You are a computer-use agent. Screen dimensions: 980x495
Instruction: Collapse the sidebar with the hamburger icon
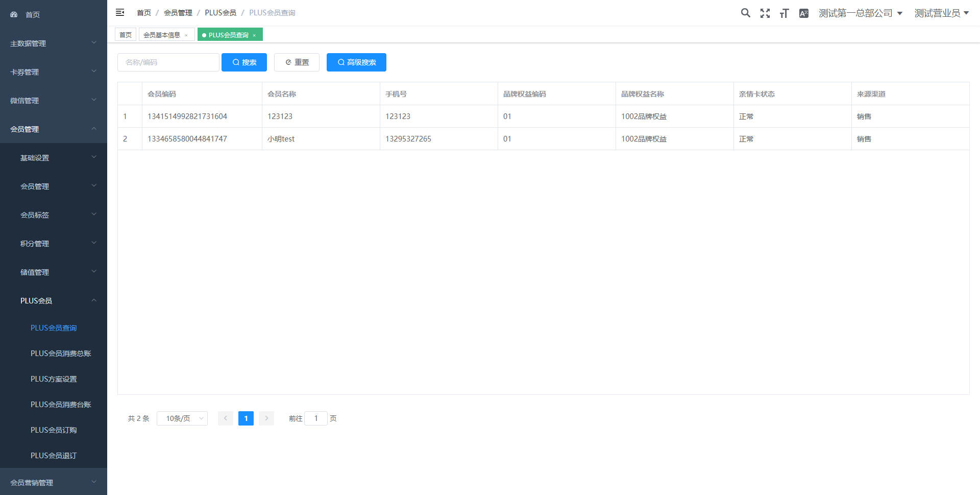coord(120,12)
